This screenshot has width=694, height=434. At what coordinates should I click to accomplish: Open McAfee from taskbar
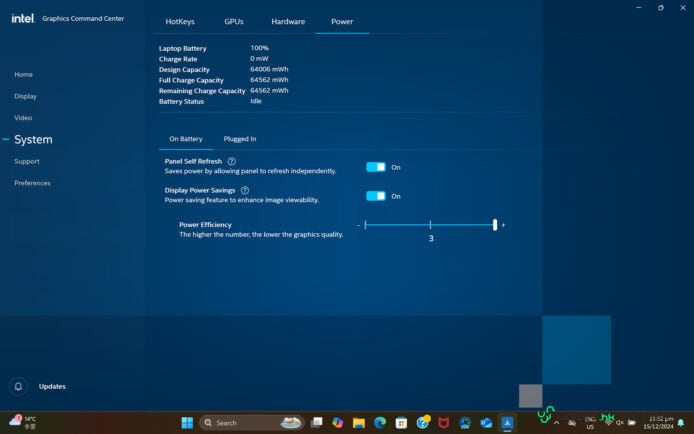tap(443, 423)
